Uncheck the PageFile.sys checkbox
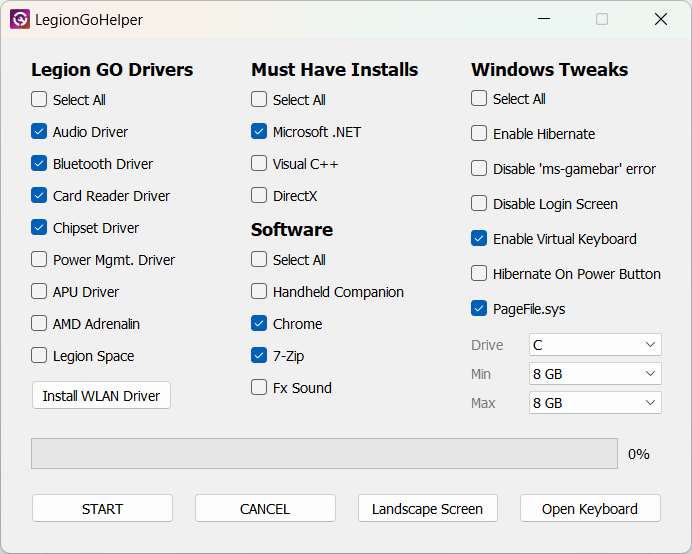The height and width of the screenshot is (554, 692). [479, 309]
